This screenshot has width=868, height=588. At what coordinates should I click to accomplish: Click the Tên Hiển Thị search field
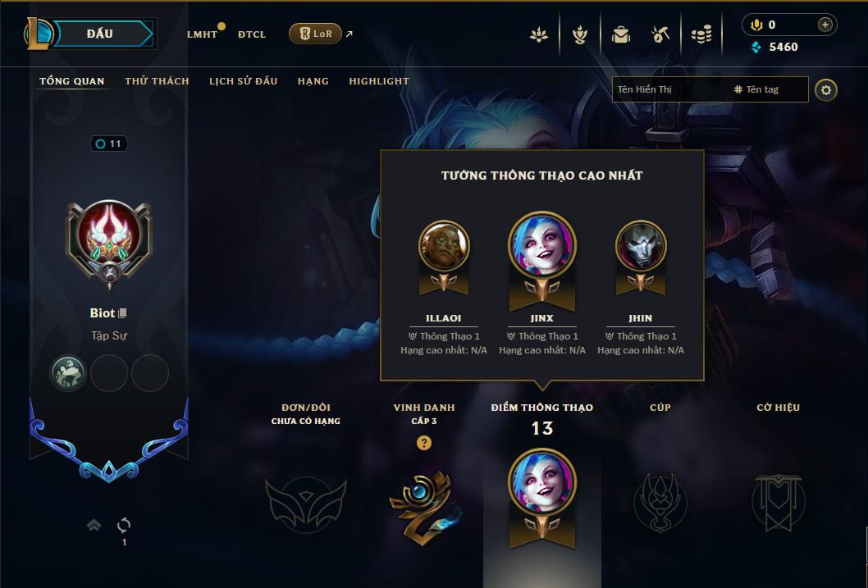[669, 89]
